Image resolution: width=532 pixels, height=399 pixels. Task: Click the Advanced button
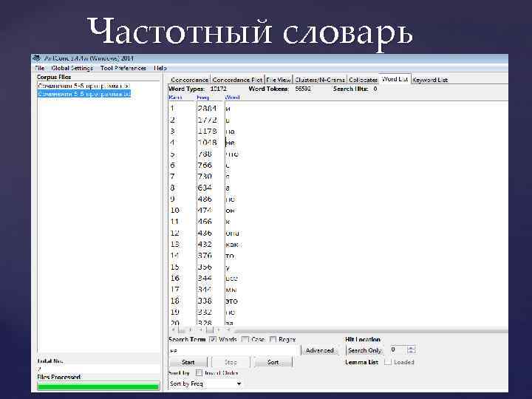[x=320, y=350]
